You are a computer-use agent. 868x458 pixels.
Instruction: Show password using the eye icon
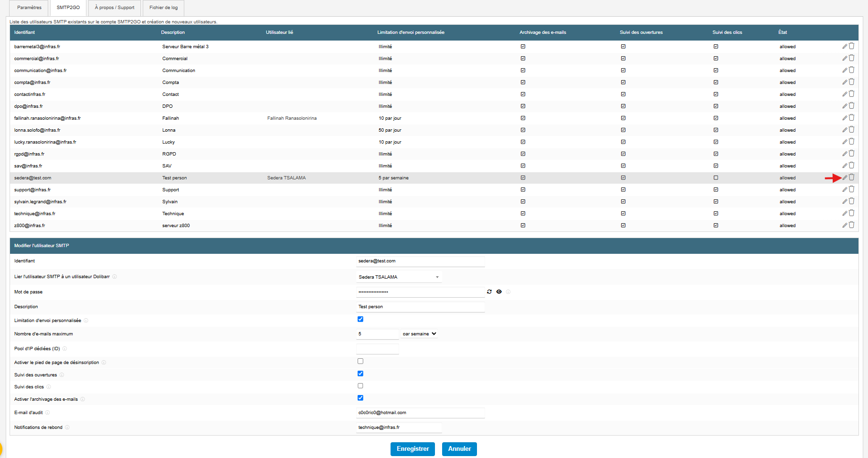[499, 291]
